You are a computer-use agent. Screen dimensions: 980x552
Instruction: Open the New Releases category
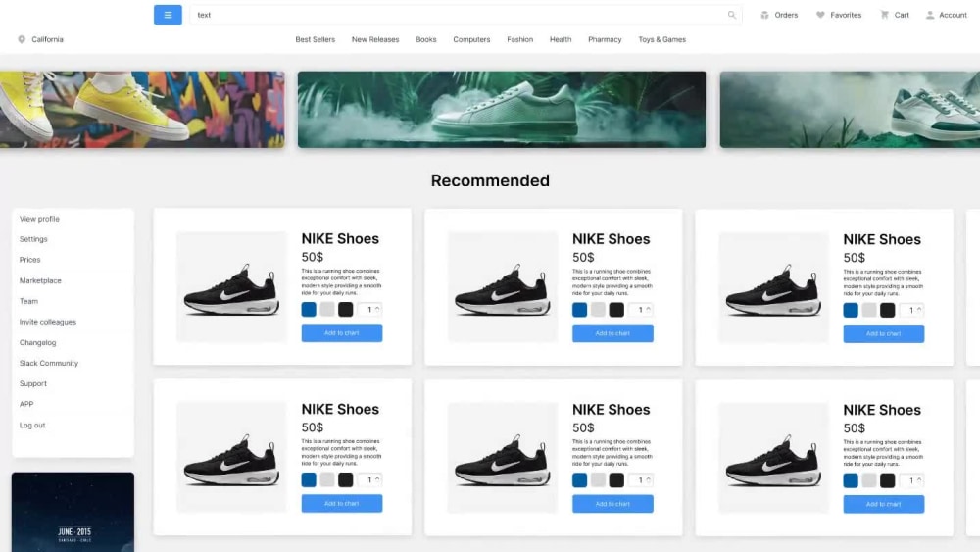375,39
